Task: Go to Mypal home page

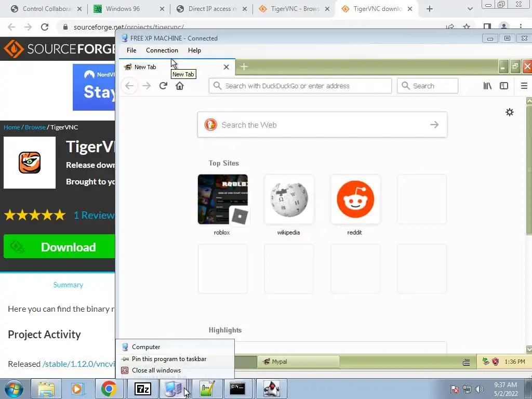Action: 179,86
